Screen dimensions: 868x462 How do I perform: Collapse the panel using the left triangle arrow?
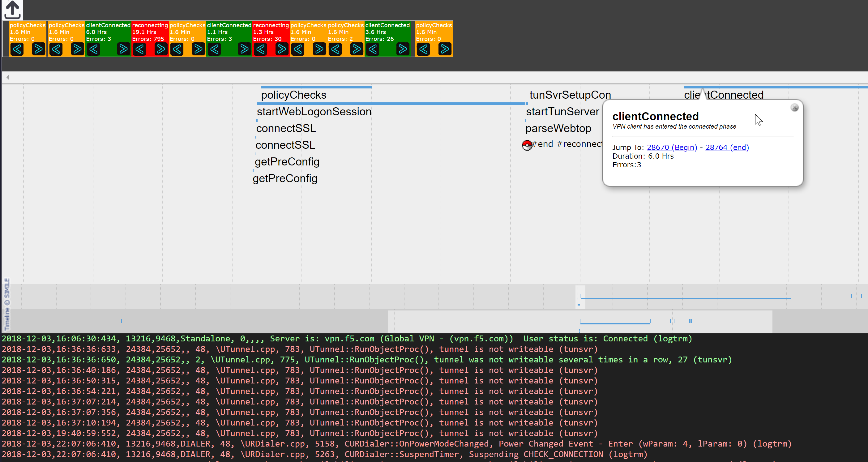pyautogui.click(x=8, y=78)
